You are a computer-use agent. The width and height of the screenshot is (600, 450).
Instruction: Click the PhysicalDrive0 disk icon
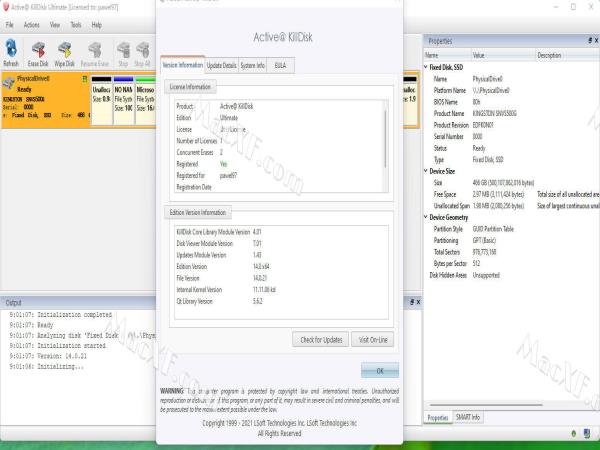click(8, 82)
